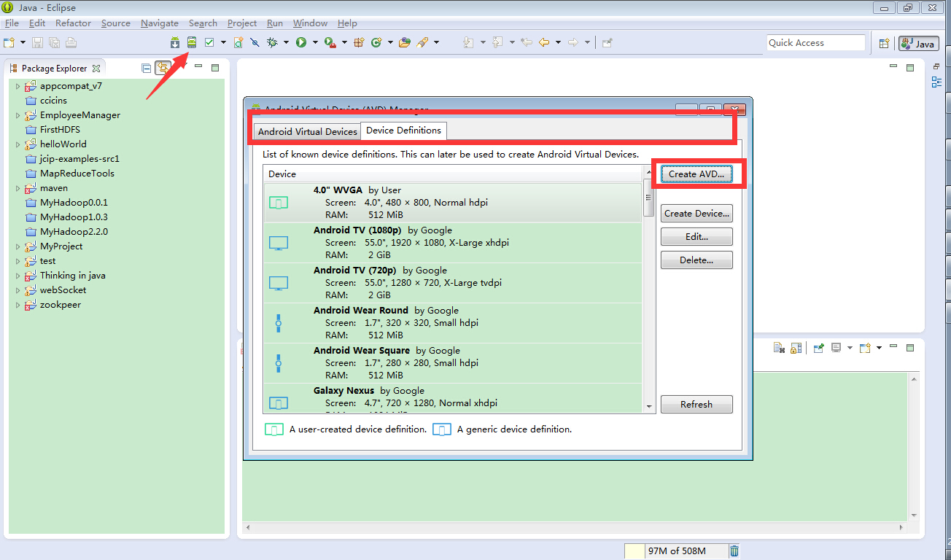Click the New wizard toolbar icon
The width and height of the screenshot is (951, 560).
(x=9, y=42)
